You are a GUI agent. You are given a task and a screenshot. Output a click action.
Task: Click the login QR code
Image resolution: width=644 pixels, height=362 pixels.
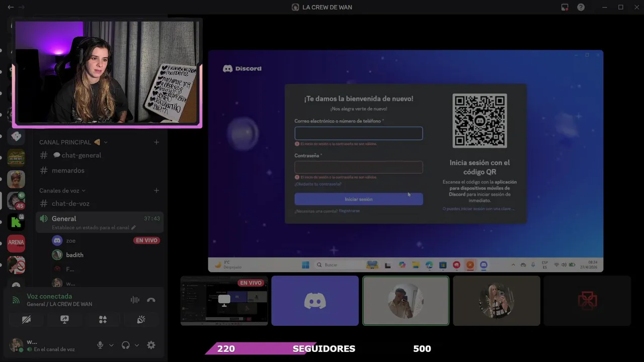pos(479,121)
